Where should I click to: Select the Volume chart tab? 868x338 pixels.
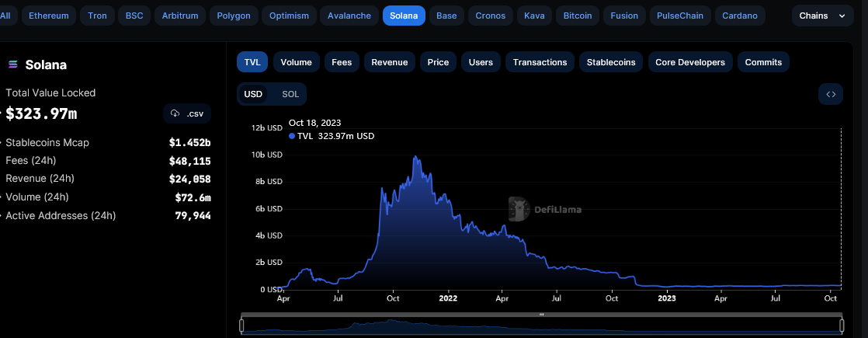(x=296, y=62)
